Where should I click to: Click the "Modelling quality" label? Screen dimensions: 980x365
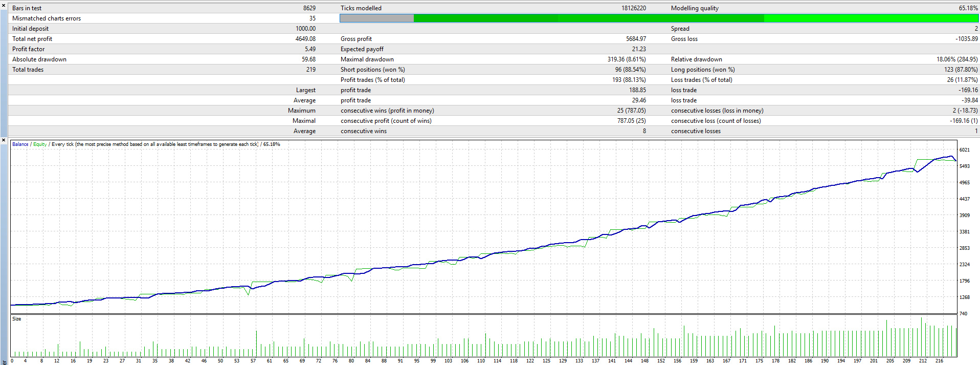click(695, 8)
